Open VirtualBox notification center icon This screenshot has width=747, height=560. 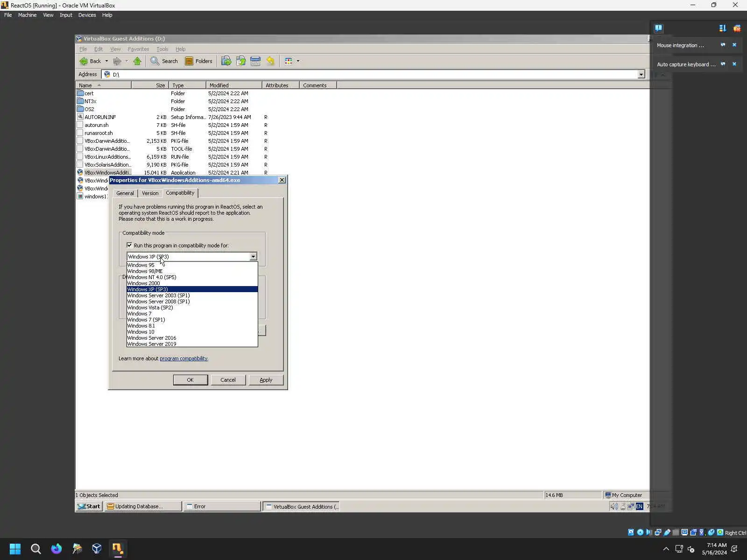[x=658, y=28]
